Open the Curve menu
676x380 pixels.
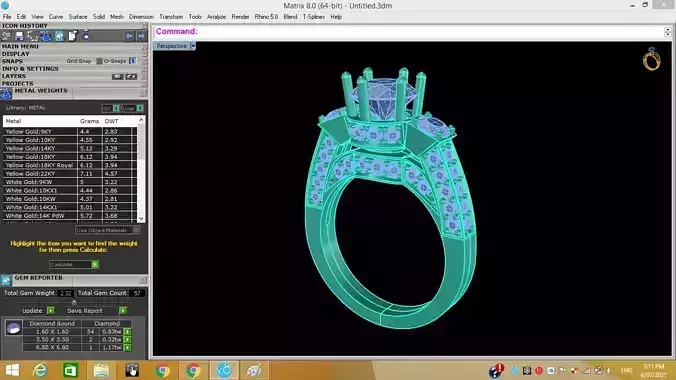tap(56, 17)
